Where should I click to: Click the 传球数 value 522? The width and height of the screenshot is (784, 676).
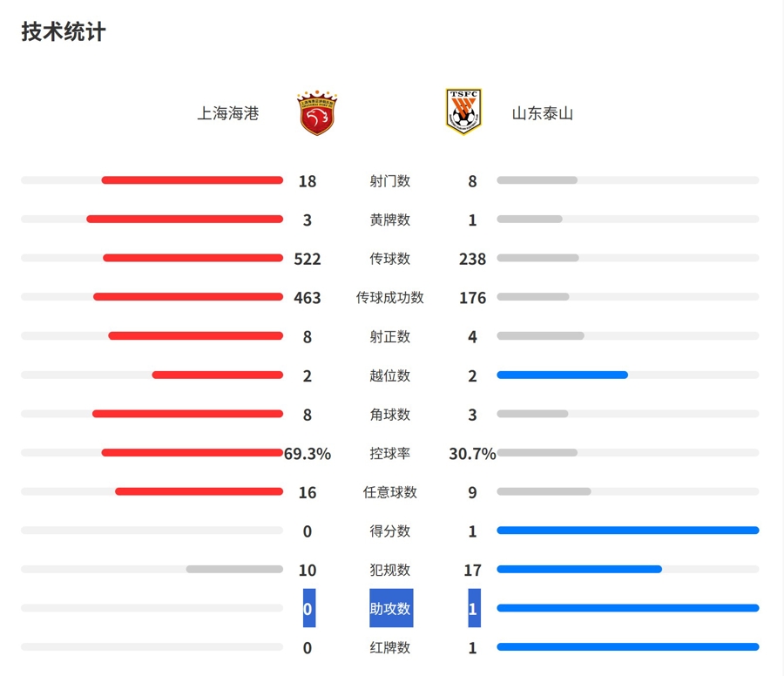point(308,259)
